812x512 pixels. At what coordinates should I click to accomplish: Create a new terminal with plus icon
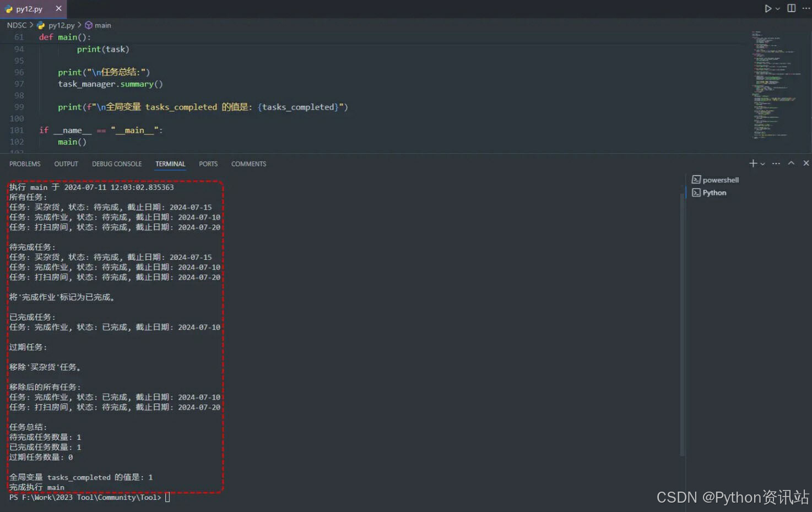[x=753, y=164]
